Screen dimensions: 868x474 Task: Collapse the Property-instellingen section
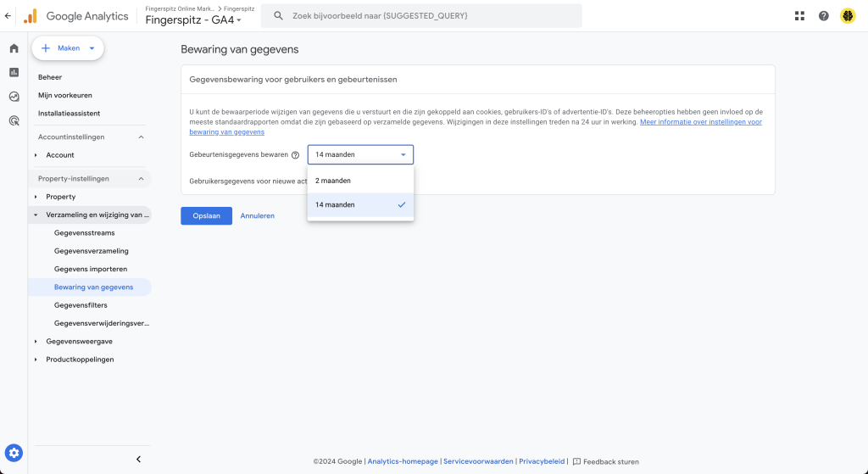tap(141, 179)
